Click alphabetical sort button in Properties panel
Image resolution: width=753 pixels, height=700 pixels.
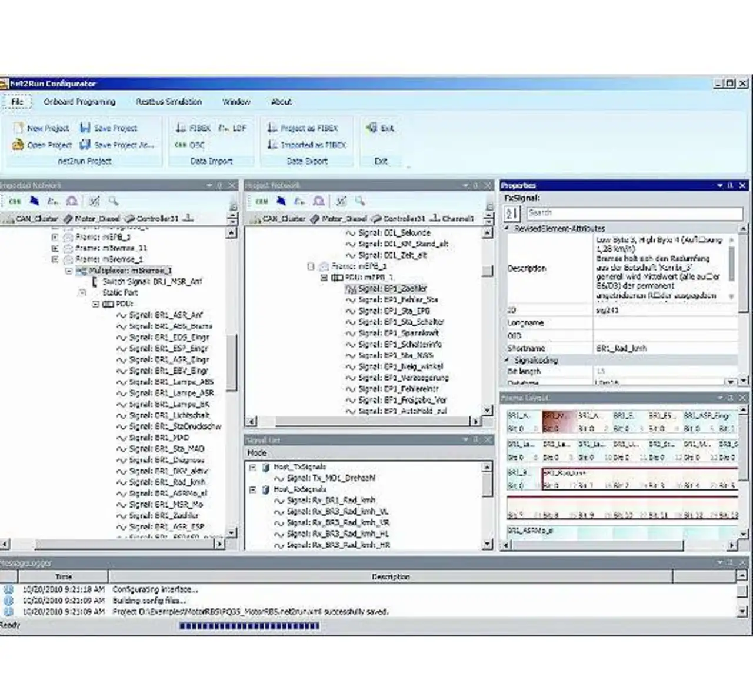512,213
